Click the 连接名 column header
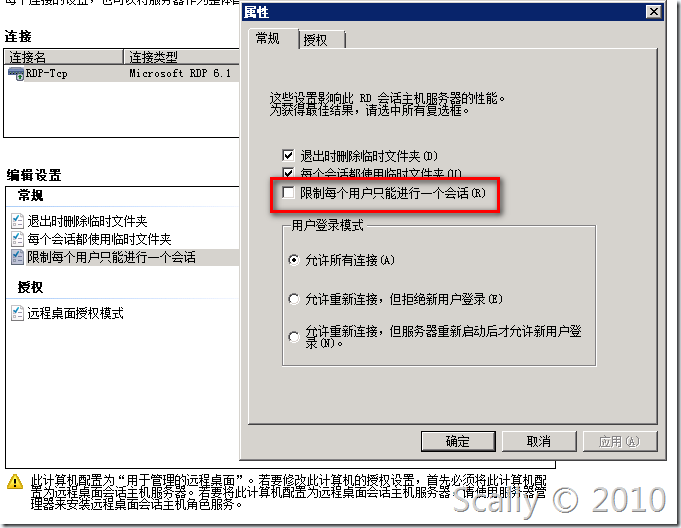The width and height of the screenshot is (681, 528). (x=63, y=57)
